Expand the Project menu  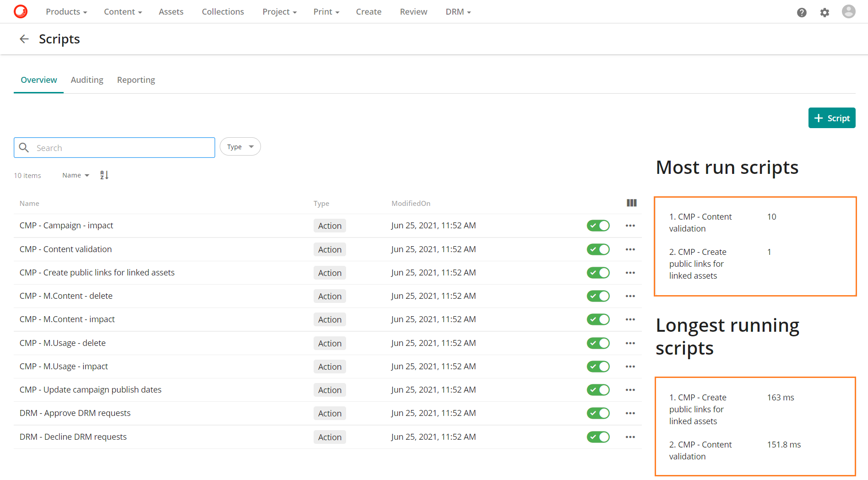279,12
